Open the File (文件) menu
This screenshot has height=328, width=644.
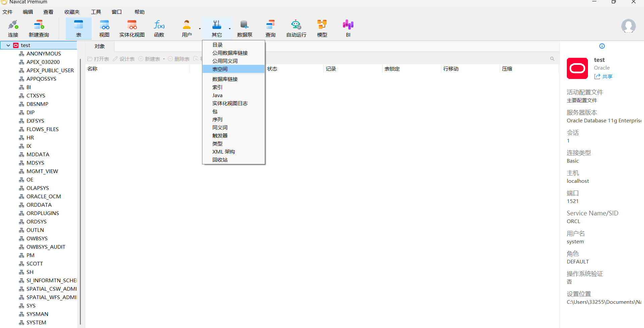[x=7, y=12]
